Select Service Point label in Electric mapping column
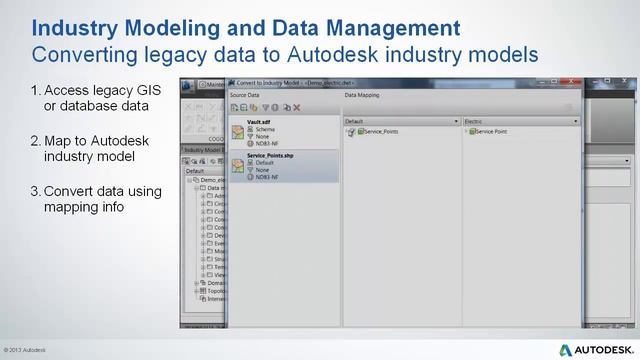The image size is (640, 360). click(x=491, y=131)
